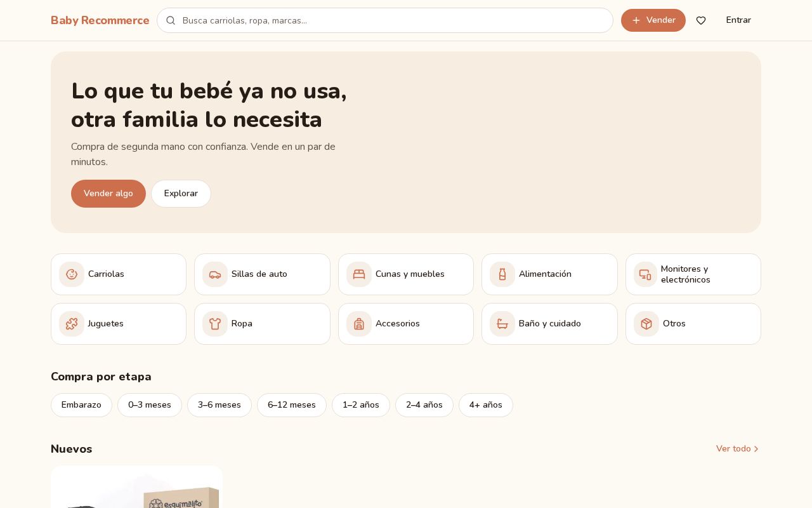Screen dimensions: 812x508
Task: Click the Sillas de auto car icon
Action: pyautogui.click(x=215, y=274)
